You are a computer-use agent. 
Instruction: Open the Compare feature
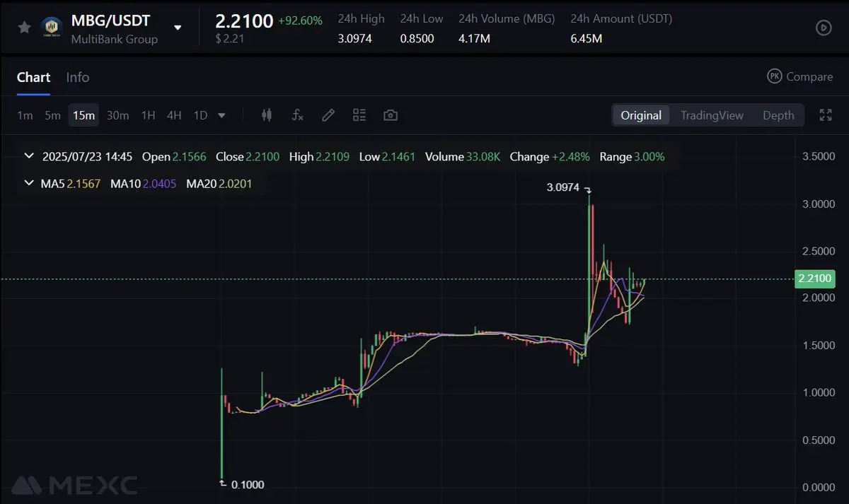click(x=800, y=76)
